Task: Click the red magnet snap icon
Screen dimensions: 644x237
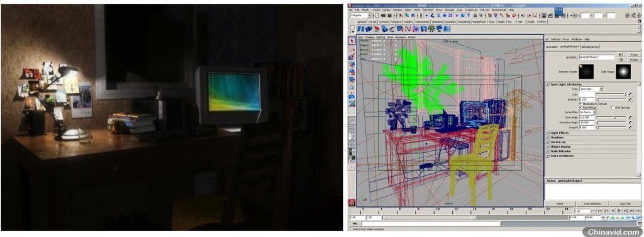Action: [514, 16]
